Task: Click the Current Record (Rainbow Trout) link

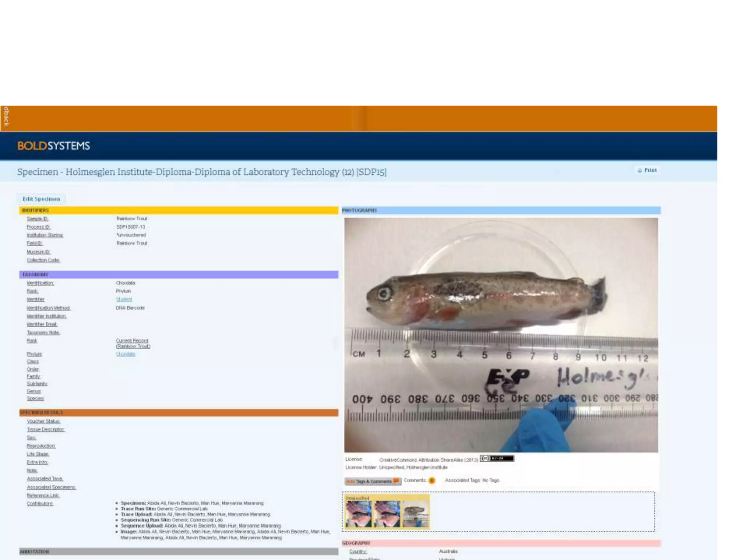Action: point(133,343)
